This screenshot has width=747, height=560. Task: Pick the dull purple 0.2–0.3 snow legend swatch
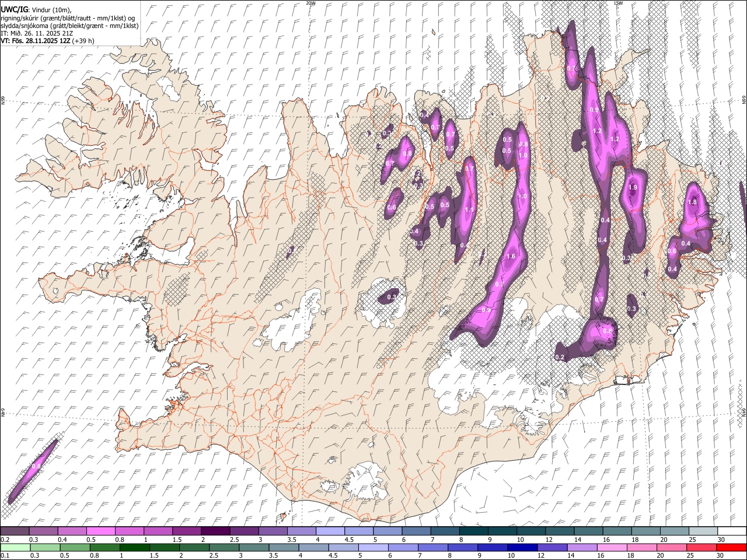pyautogui.click(x=15, y=531)
